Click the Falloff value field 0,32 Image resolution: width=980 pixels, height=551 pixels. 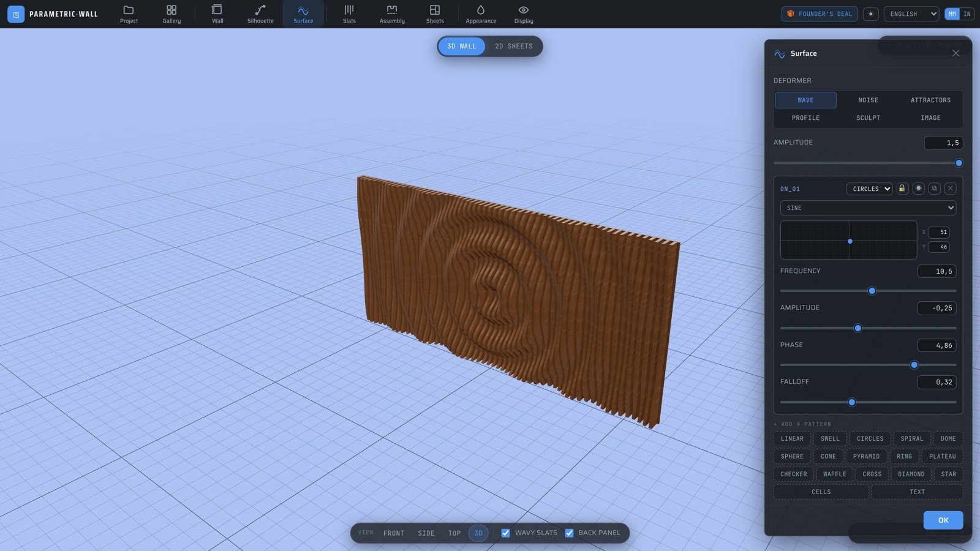click(x=937, y=382)
